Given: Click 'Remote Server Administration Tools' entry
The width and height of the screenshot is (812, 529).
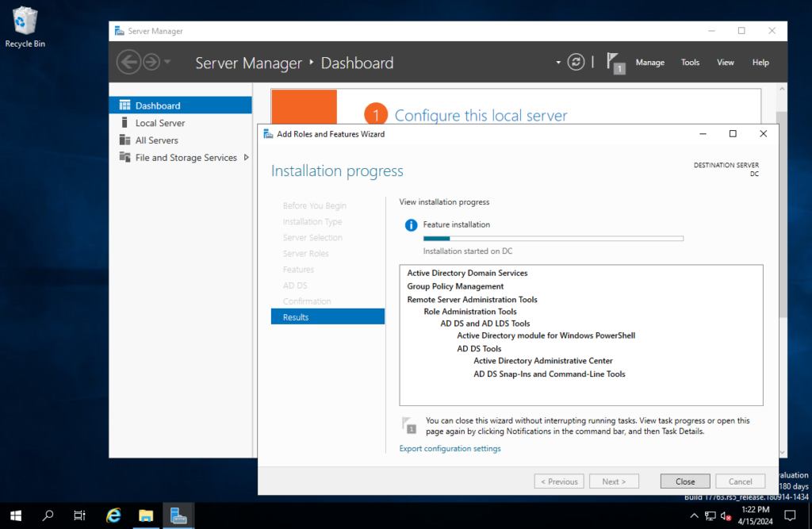Looking at the screenshot, I should point(473,300).
